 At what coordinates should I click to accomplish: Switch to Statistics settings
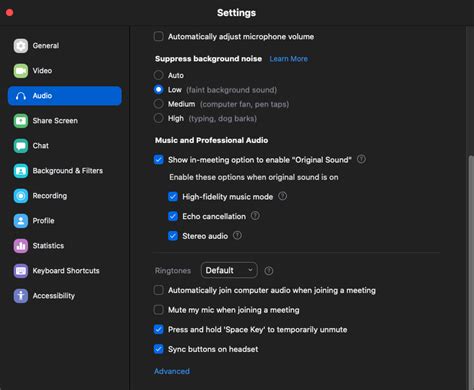tap(65, 246)
